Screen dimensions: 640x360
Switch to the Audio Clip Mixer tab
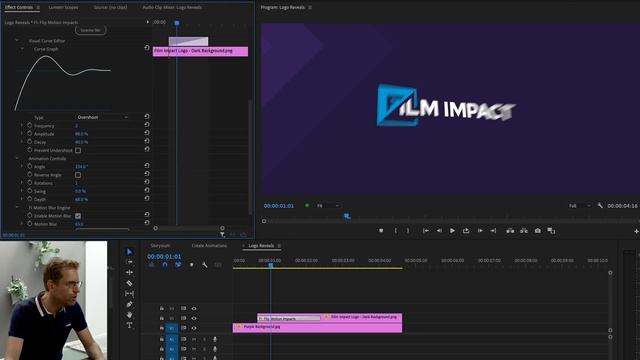click(x=172, y=7)
